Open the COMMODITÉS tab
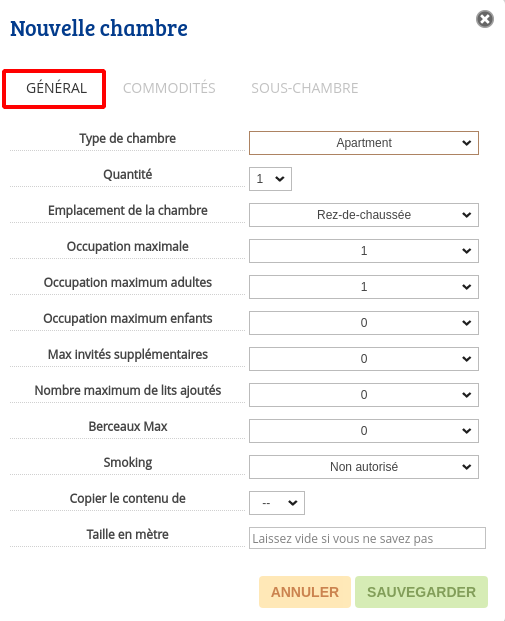Screen dimensions: 505x621 pos(169,88)
